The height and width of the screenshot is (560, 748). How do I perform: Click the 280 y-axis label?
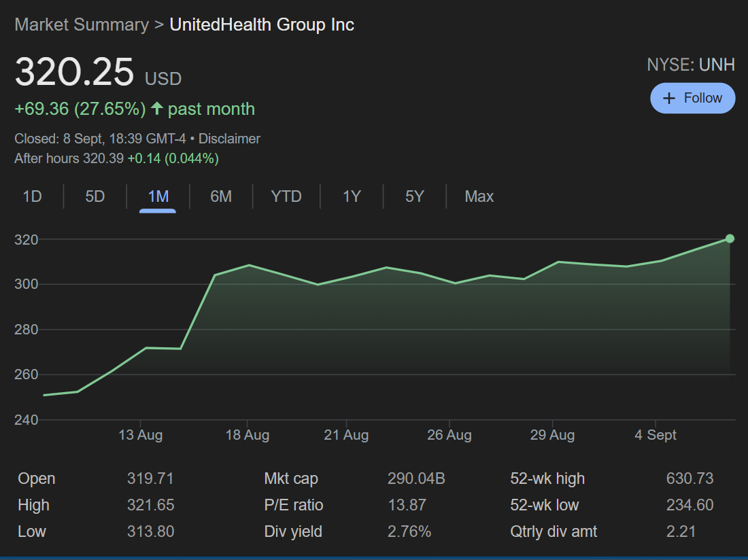[27, 330]
